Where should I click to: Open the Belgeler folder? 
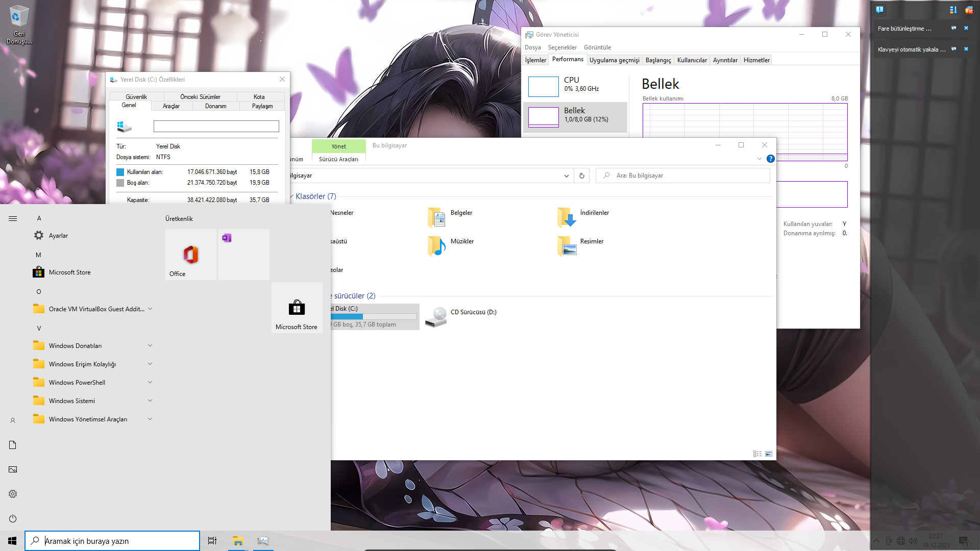pyautogui.click(x=450, y=217)
